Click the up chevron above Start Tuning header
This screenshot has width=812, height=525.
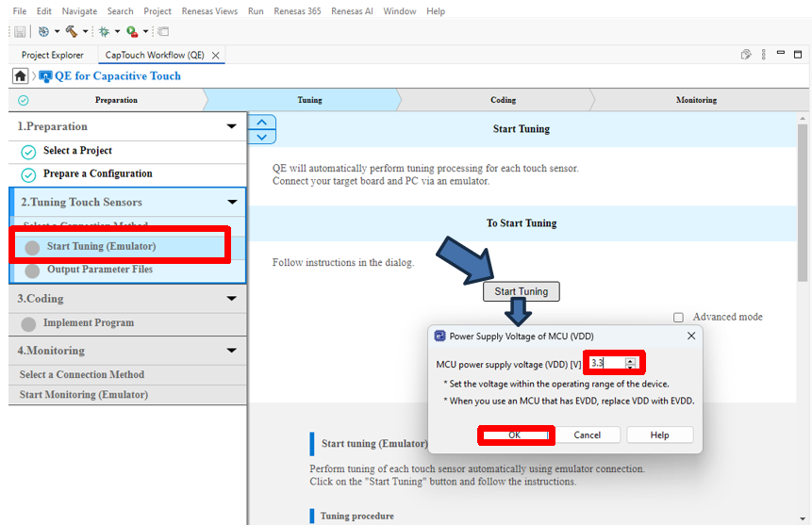click(262, 123)
